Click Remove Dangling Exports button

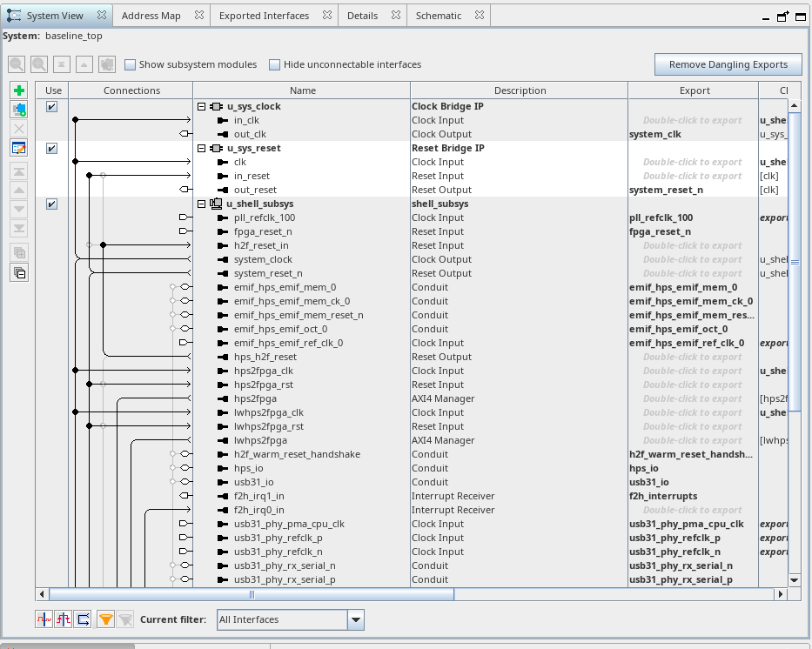point(728,64)
